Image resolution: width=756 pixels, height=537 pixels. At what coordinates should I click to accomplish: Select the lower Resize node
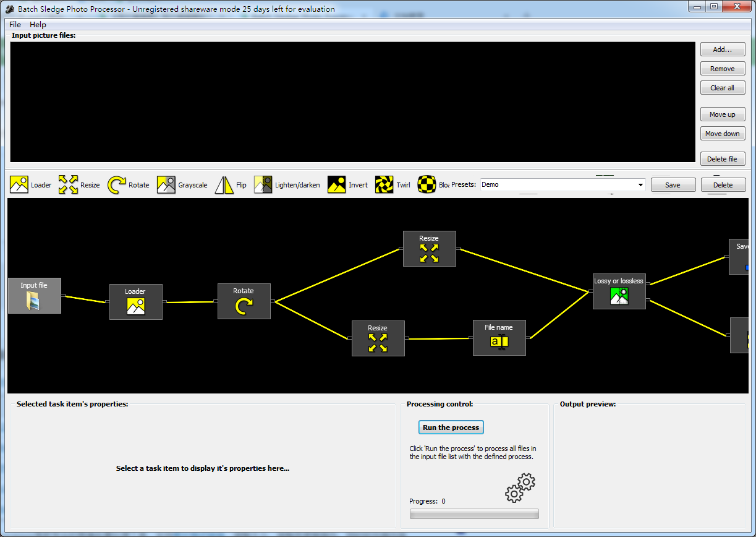[378, 338]
